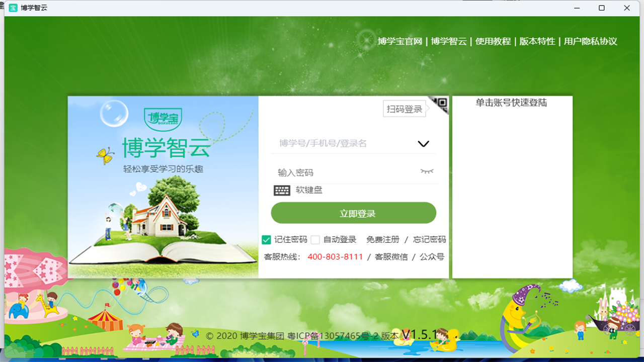
Task: Click the 博学智云 title bar app icon
Action: [x=13, y=8]
